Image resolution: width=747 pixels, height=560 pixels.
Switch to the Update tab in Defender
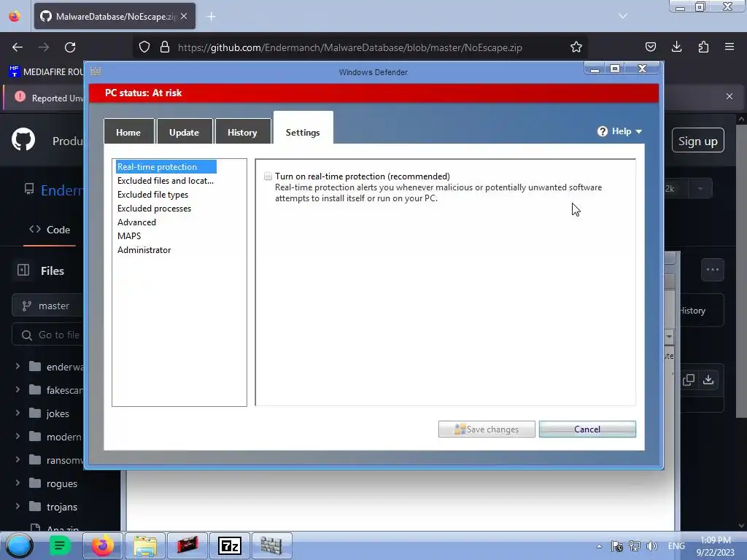click(x=185, y=132)
